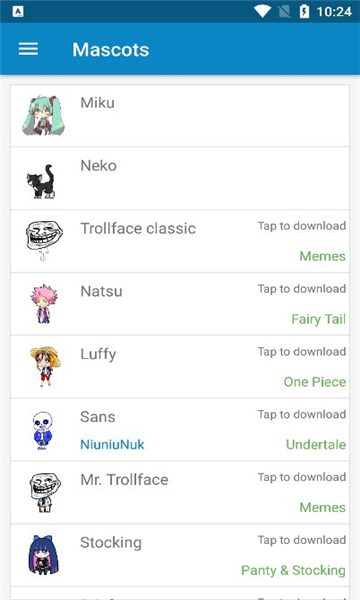Open the hamburger navigation menu

[28, 49]
